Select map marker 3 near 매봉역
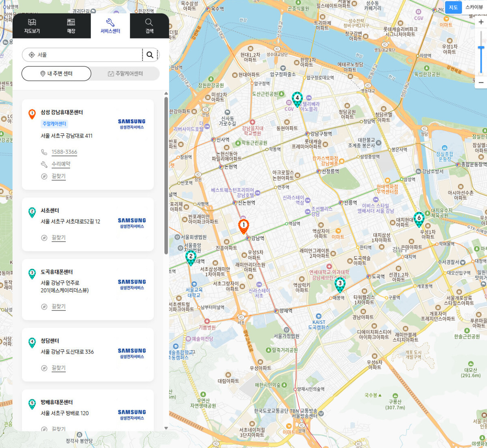This screenshot has height=448, width=487. coord(340,284)
